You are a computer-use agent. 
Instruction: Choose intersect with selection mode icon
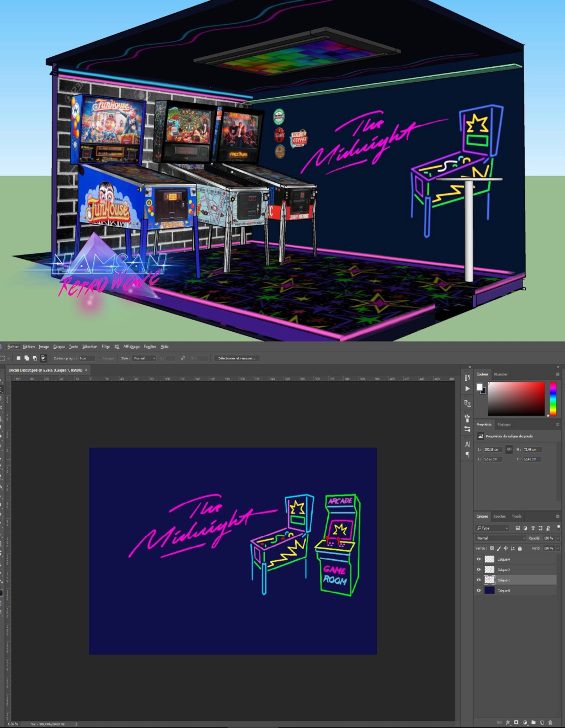43,358
